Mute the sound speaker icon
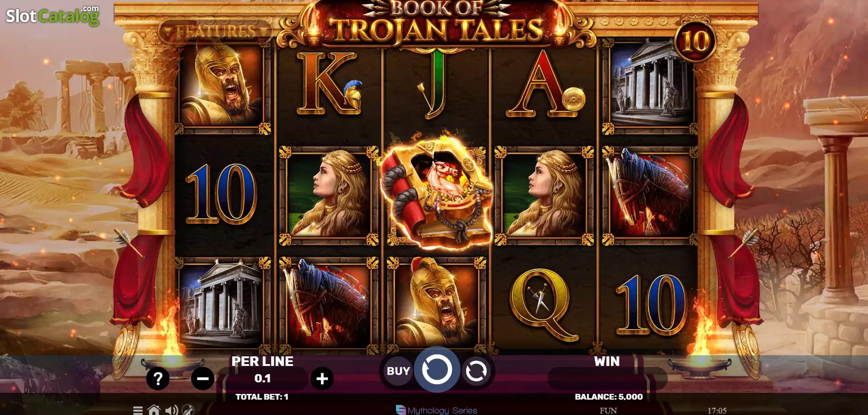The width and height of the screenshot is (868, 415). [172, 410]
